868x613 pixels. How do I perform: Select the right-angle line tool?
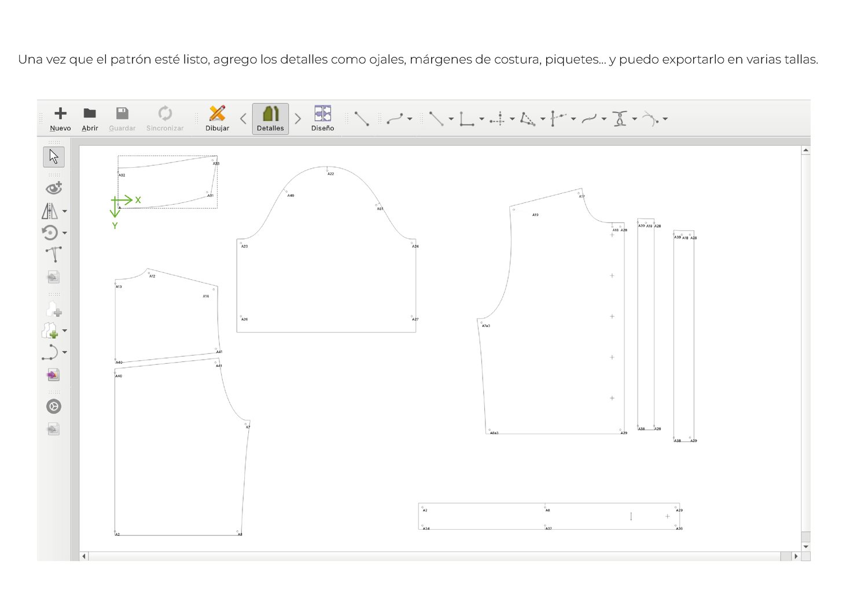(466, 119)
